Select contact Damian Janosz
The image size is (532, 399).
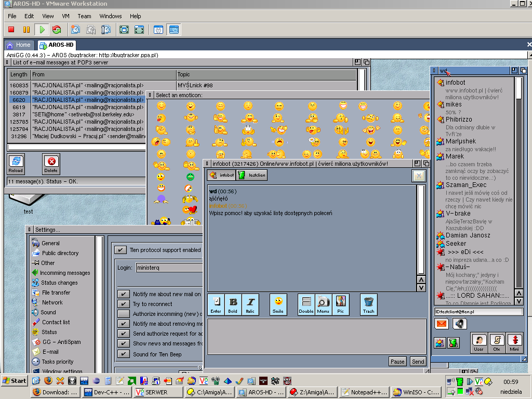(x=468, y=235)
